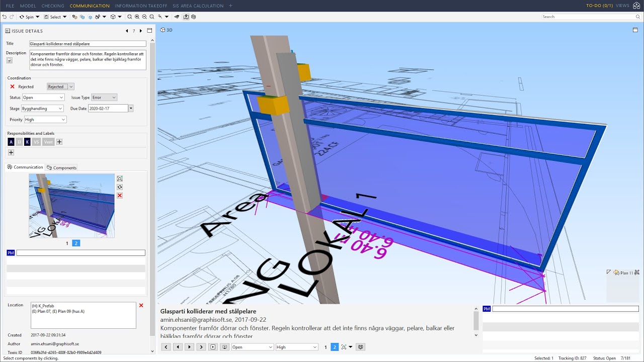Add a new layout tab with the plus button
This screenshot has width=644, height=362.
pyautogui.click(x=230, y=6)
